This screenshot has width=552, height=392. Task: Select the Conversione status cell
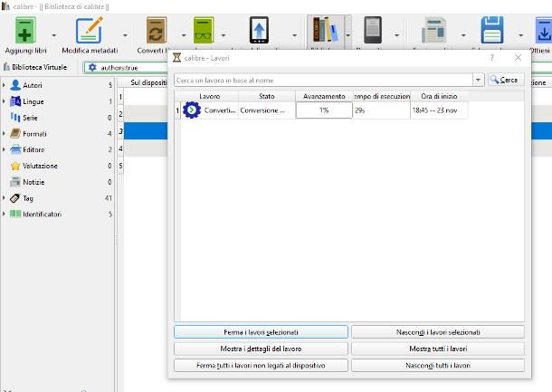(x=266, y=110)
